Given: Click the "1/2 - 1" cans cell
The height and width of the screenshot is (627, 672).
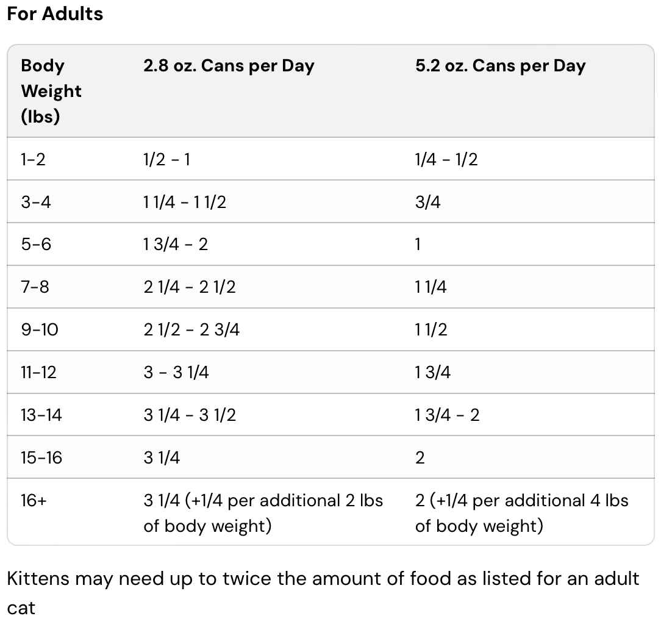Looking at the screenshot, I should pyautogui.click(x=166, y=159).
